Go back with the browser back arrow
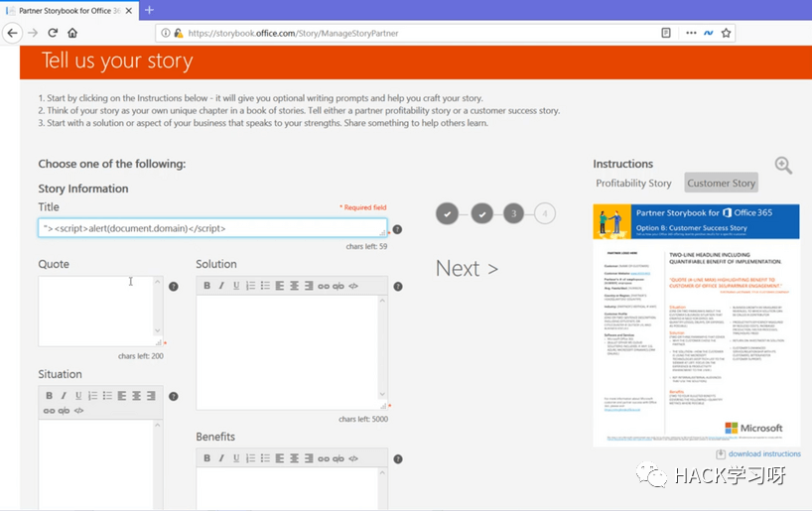812x511 pixels. click(x=13, y=33)
